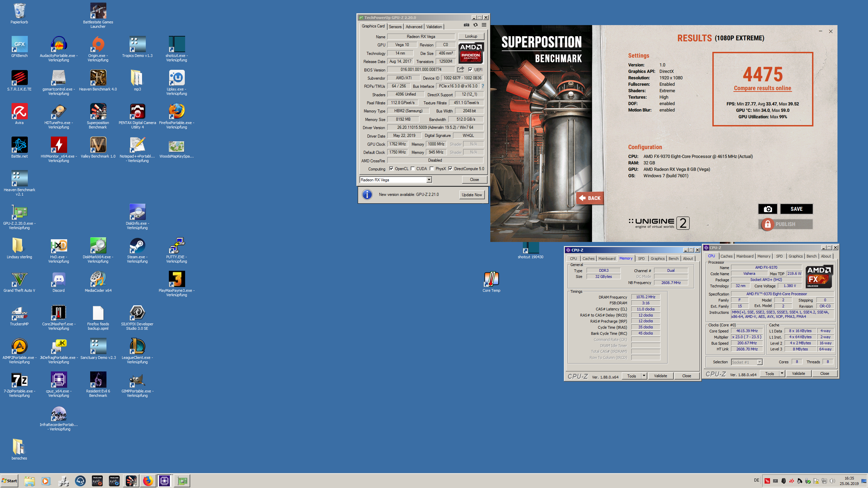This screenshot has height=488, width=868.
Task: Toggle the OpenCL checkbox in GPU-Z
Action: 391,168
